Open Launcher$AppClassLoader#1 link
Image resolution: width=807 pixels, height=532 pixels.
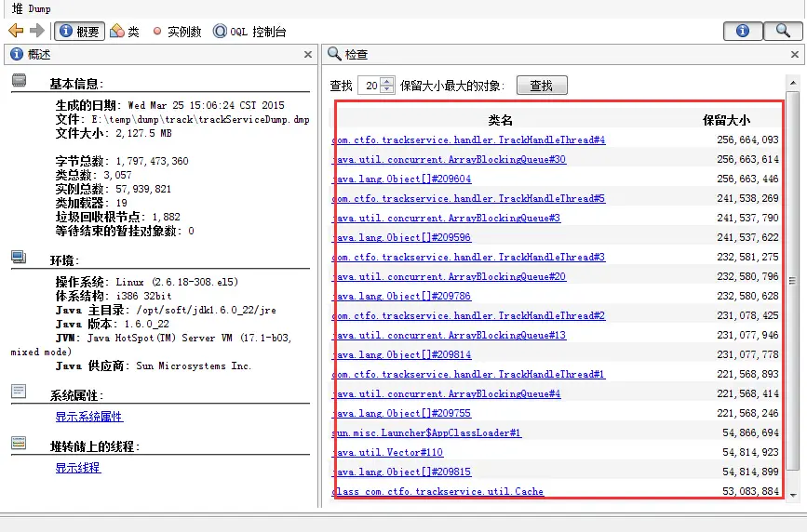pos(426,433)
